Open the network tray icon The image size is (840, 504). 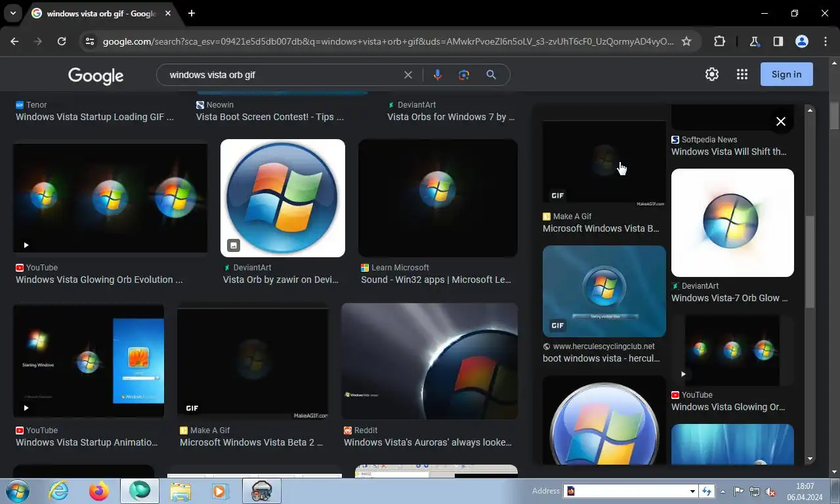(x=755, y=491)
